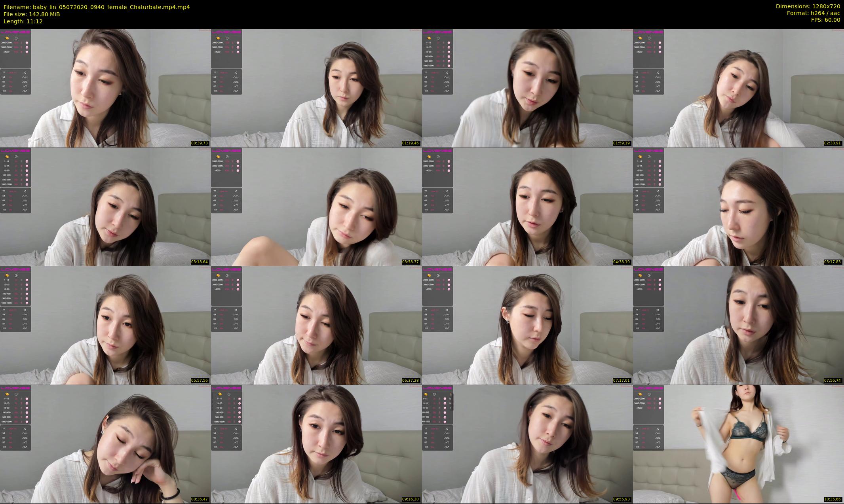This screenshot has height=504, width=844.
Task: Click the bottom pattern icon in the 03:58.37 frame
Action: pos(236,210)
